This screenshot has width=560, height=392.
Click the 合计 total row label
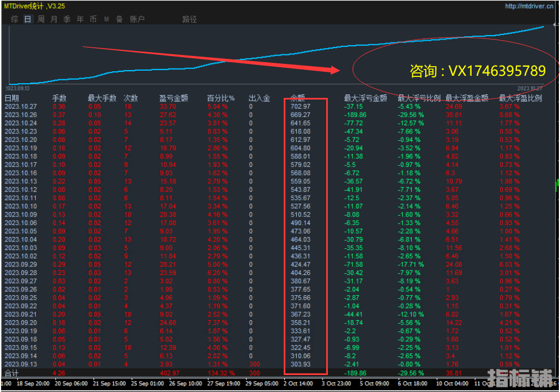(x=12, y=373)
